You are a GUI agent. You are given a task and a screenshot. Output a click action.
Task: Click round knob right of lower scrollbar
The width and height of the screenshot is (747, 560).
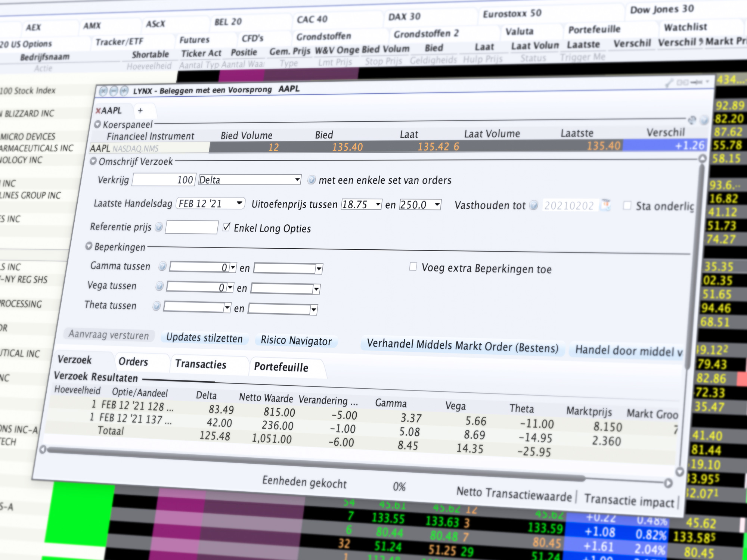click(x=668, y=483)
